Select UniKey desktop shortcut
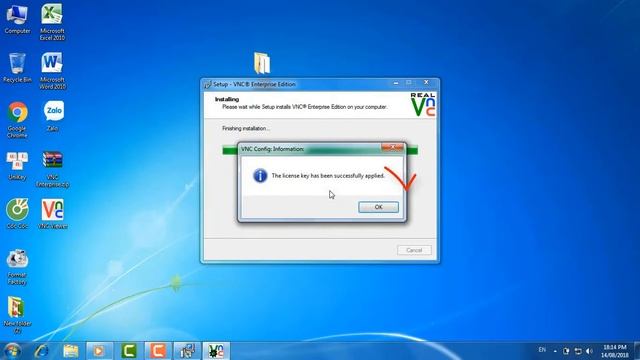 point(17,165)
